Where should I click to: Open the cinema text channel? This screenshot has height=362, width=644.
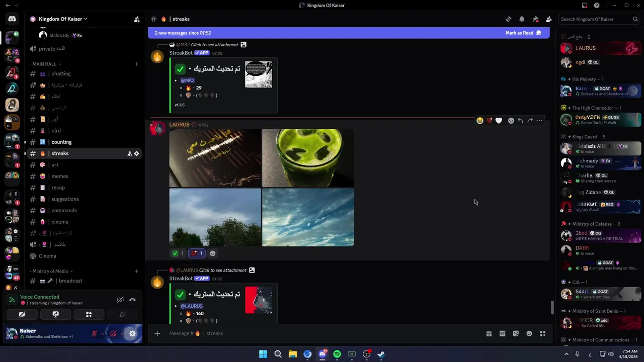point(84,222)
